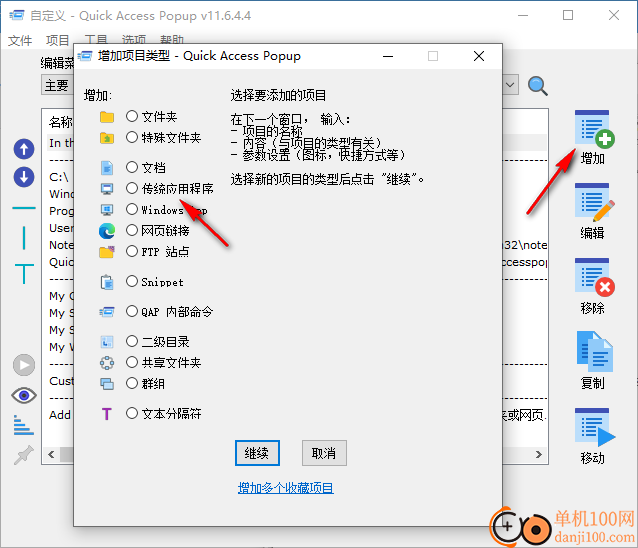
Task: Click the purple T icon beside 文本分隔符
Action: coord(107,414)
